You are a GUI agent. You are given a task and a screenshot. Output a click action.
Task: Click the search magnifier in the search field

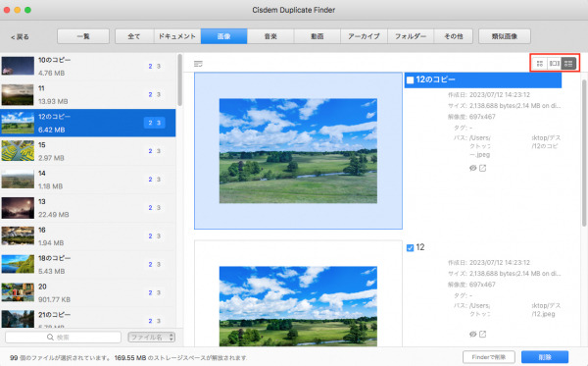pyautogui.click(x=50, y=338)
